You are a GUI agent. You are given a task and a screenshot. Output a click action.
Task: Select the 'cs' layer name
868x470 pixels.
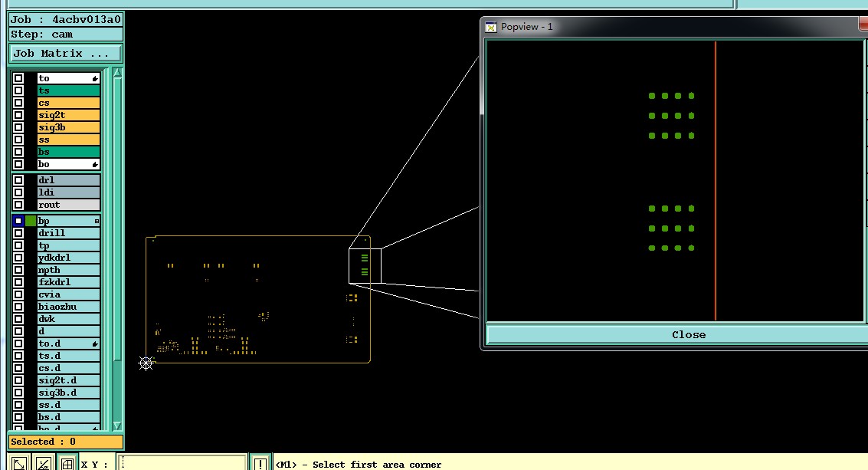tap(69, 103)
